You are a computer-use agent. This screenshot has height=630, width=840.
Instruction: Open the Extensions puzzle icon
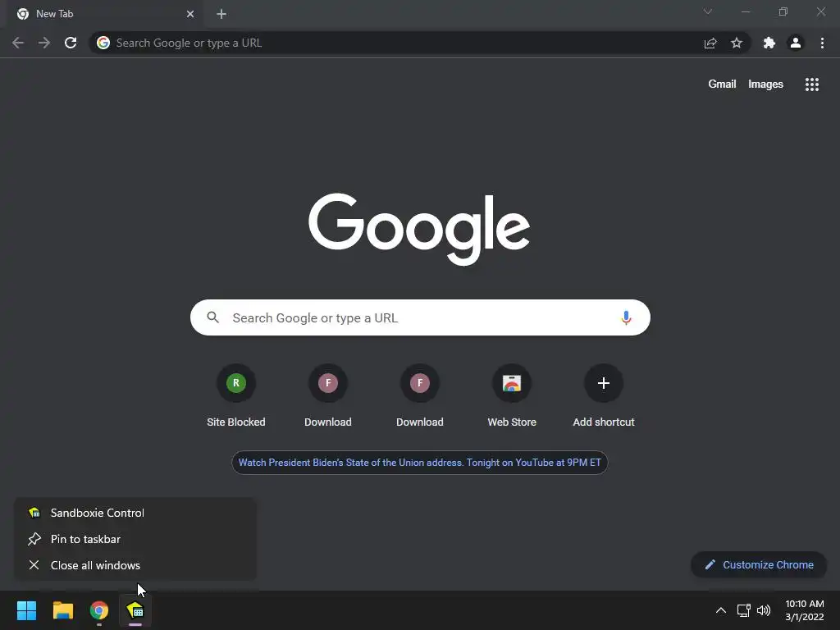769,43
